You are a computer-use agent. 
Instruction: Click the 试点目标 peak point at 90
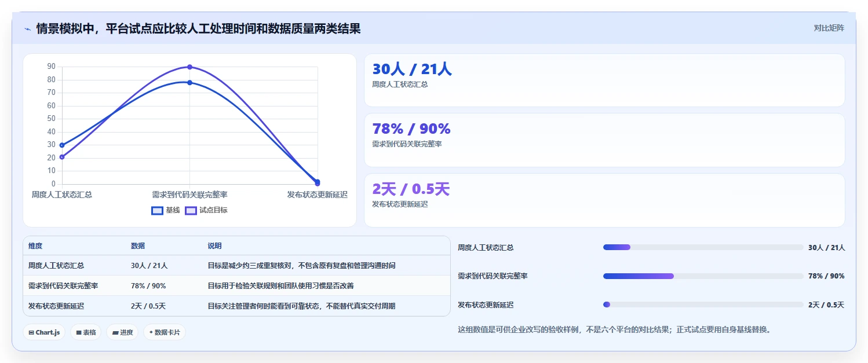point(189,67)
